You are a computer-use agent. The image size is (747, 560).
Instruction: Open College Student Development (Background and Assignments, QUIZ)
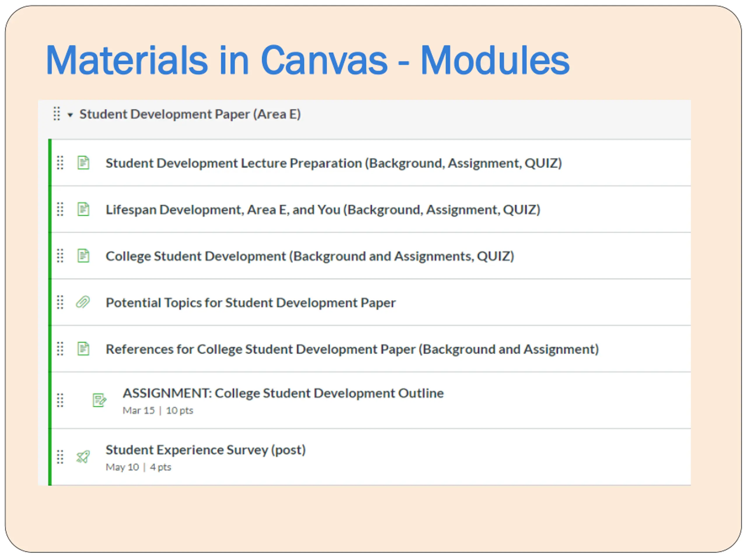click(310, 256)
